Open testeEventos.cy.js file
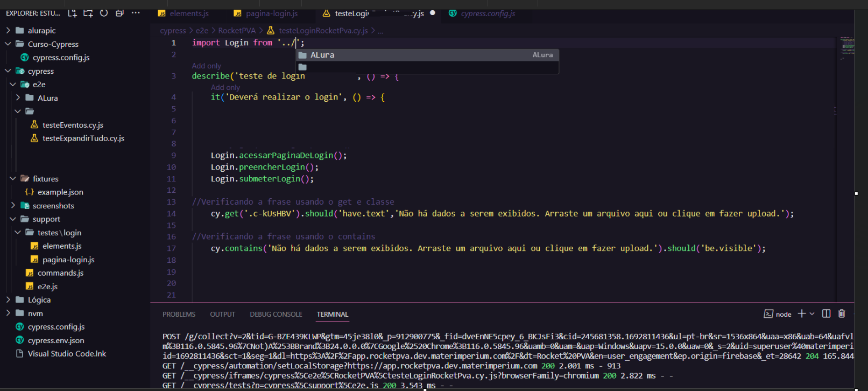 [x=73, y=124]
